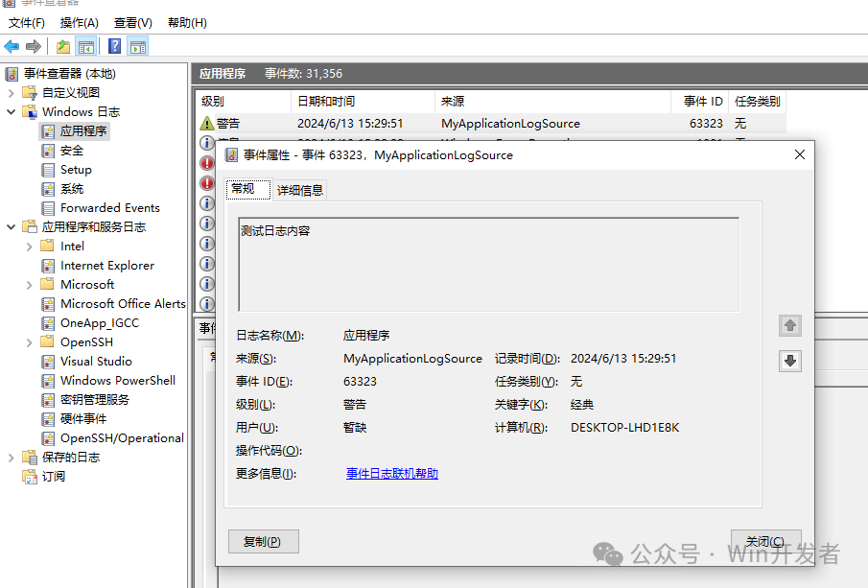The height and width of the screenshot is (588, 868).
Task: Click the 复制(P) button
Action: [264, 542]
